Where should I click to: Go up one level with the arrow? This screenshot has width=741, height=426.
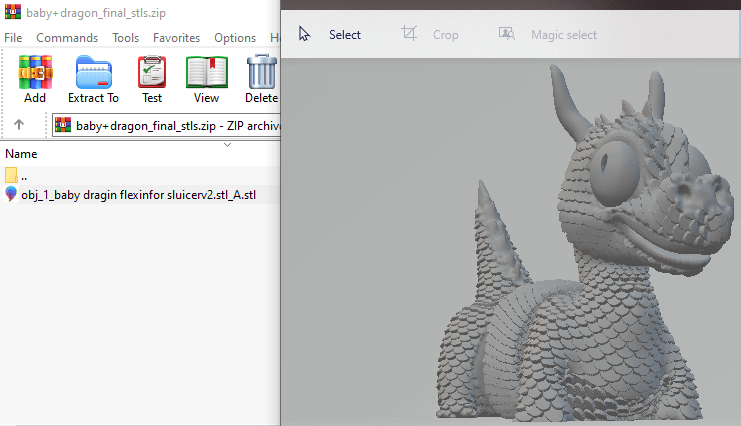coord(19,125)
